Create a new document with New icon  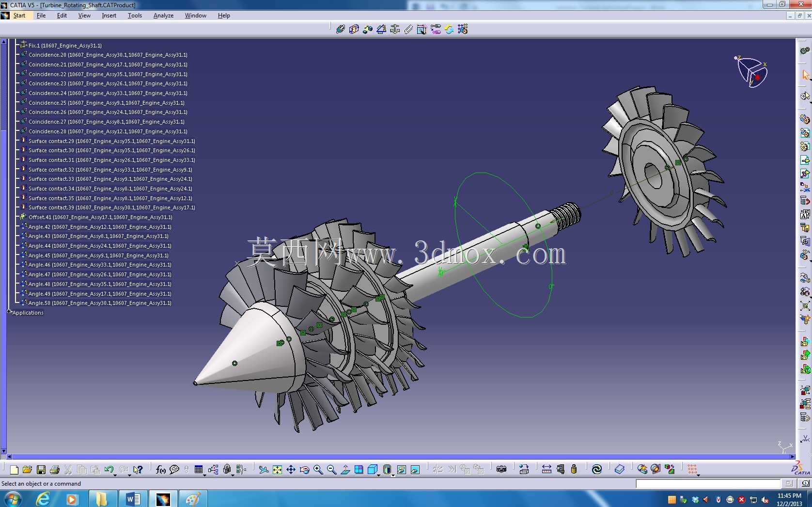tap(14, 469)
